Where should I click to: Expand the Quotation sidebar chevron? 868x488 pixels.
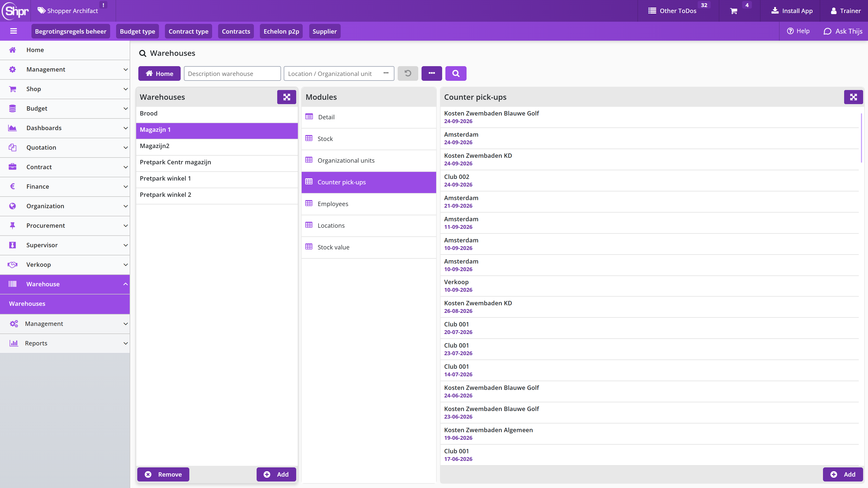coord(125,147)
